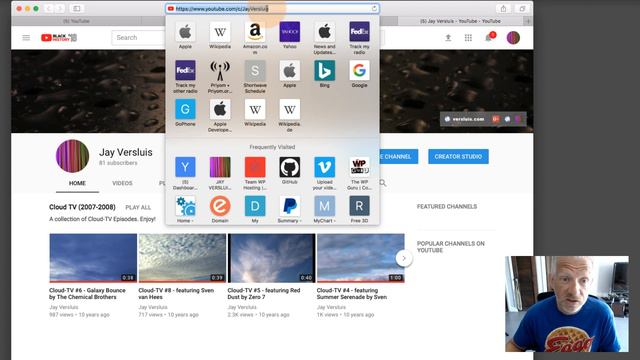Open the Home gear-icon site
Image resolution: width=640 pixels, height=360 pixels.
[185, 206]
